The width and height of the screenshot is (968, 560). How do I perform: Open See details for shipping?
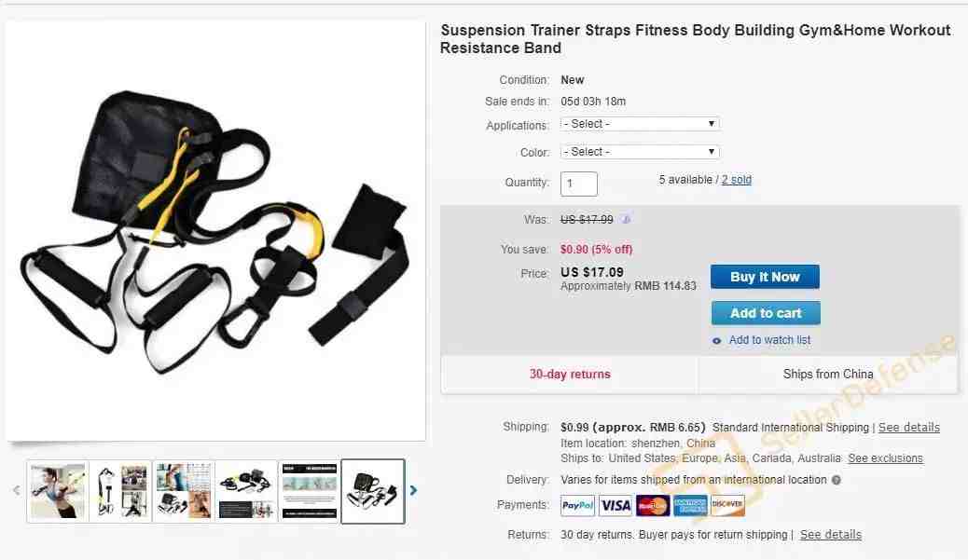[x=908, y=428]
